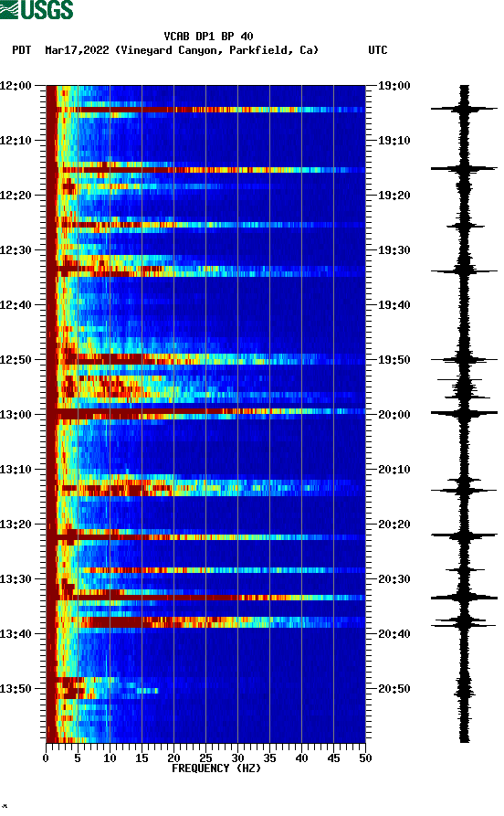This screenshot has width=504, height=816.
Task: Click the '5' frequency axis tick label
Action: (78, 758)
